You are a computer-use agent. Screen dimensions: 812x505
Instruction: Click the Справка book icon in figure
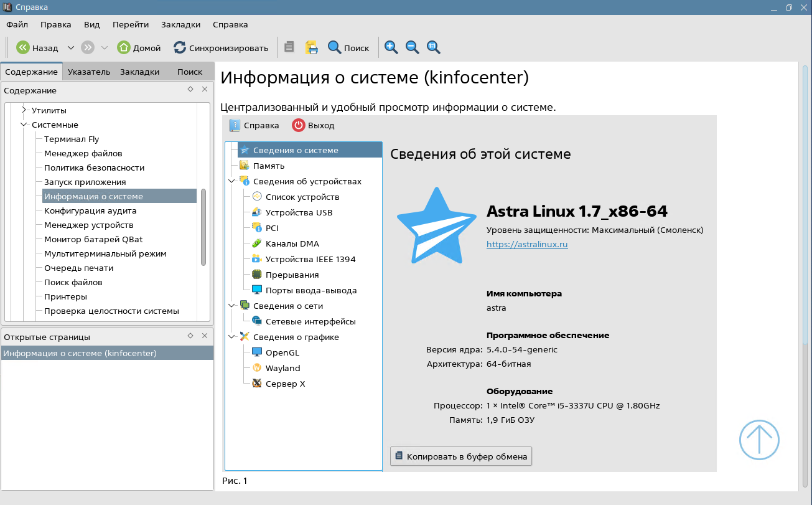coord(235,125)
